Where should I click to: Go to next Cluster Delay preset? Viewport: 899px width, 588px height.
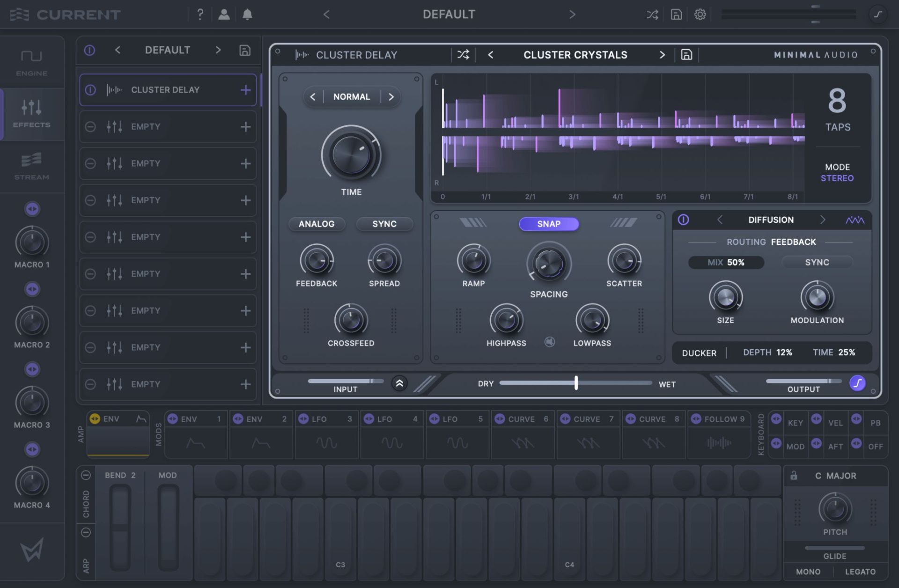(x=662, y=55)
